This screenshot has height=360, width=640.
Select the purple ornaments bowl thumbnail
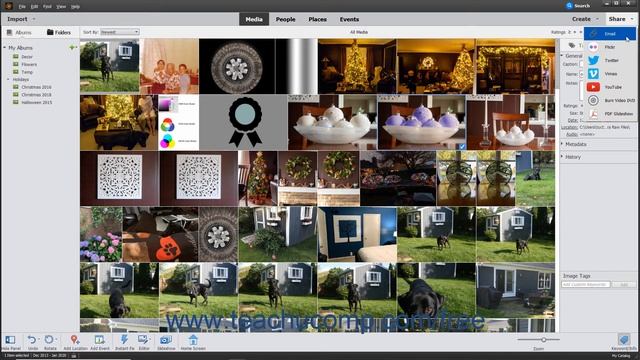422,122
